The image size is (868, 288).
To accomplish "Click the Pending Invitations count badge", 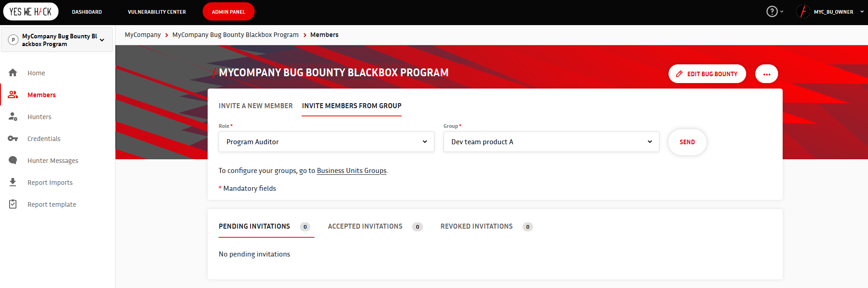I will tap(305, 227).
